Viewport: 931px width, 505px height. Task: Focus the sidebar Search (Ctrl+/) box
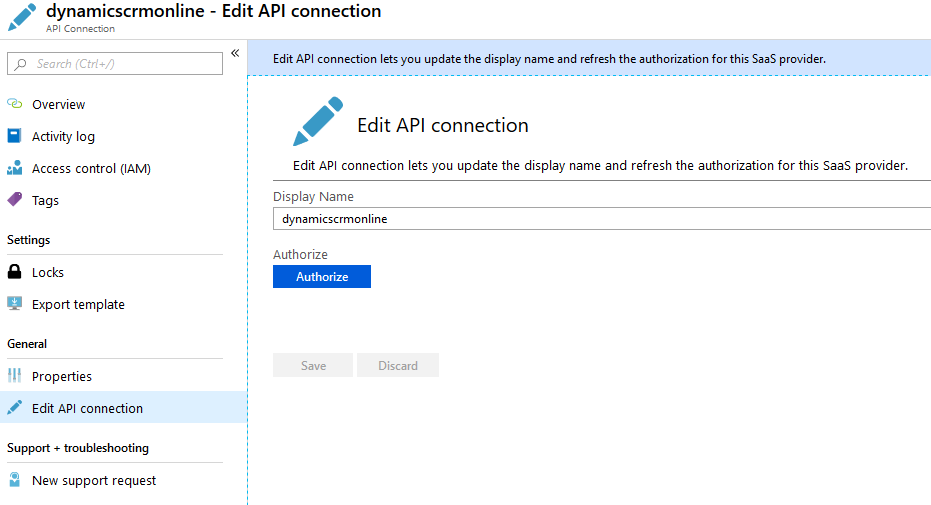click(115, 63)
